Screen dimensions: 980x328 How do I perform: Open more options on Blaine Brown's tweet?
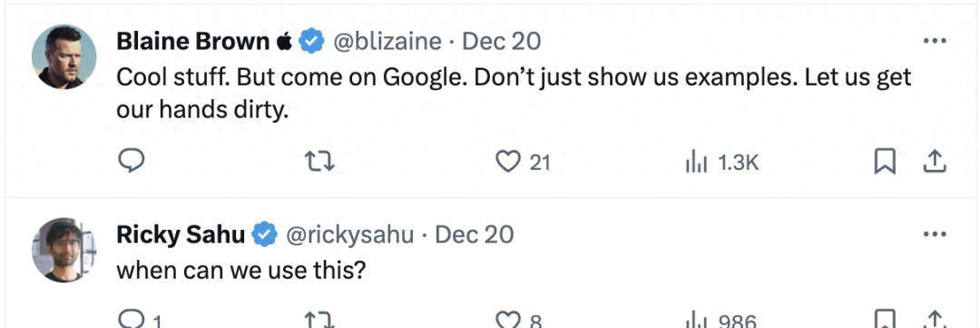pyautogui.click(x=935, y=41)
